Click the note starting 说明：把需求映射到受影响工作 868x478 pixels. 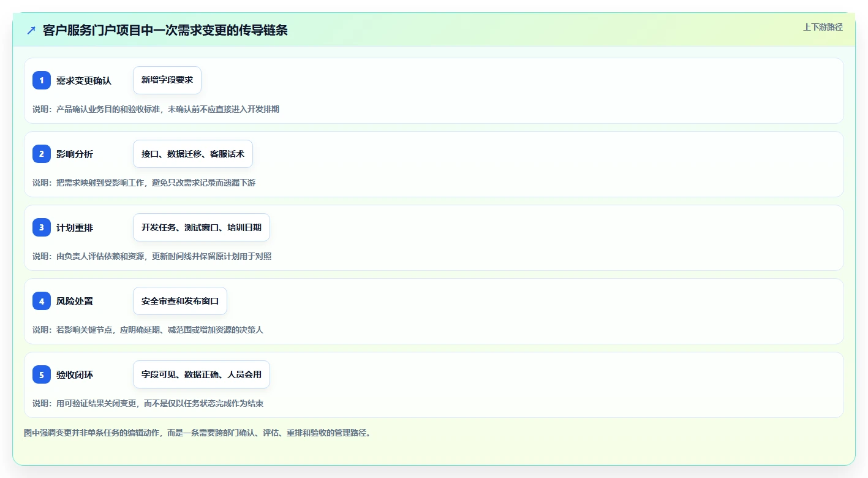(144, 183)
